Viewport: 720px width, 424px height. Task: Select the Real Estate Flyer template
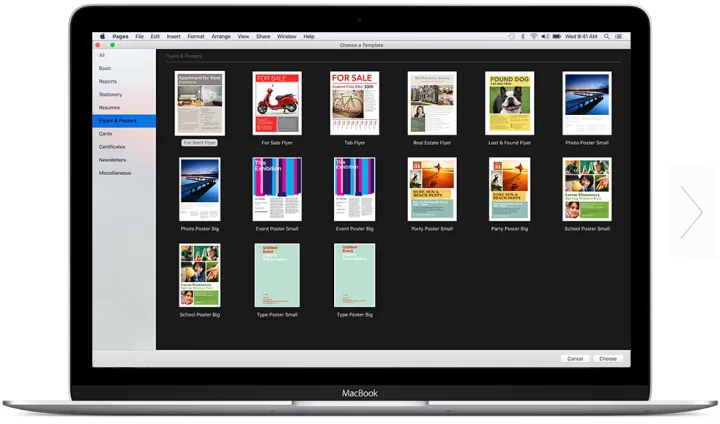pyautogui.click(x=432, y=103)
